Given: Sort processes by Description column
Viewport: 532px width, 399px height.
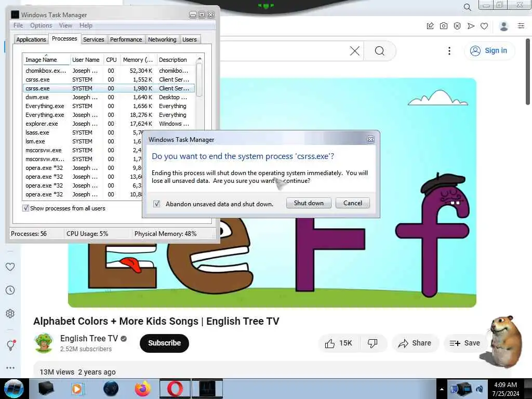Looking at the screenshot, I should (x=176, y=60).
